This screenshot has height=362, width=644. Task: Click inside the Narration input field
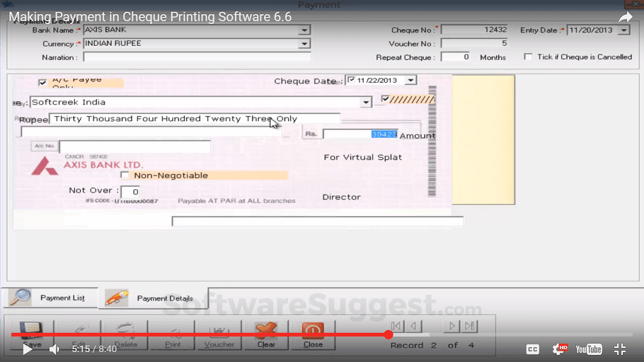(196, 56)
